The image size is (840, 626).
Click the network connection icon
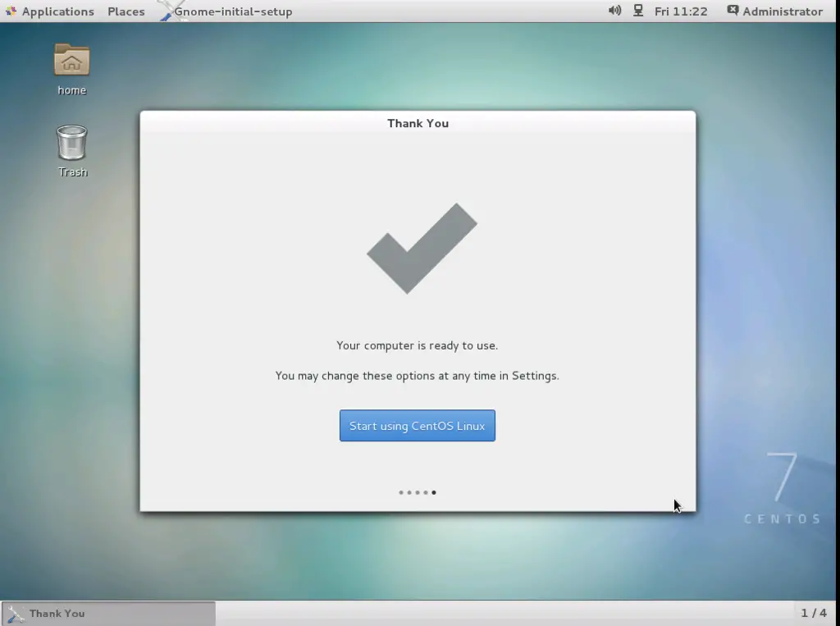pos(638,10)
